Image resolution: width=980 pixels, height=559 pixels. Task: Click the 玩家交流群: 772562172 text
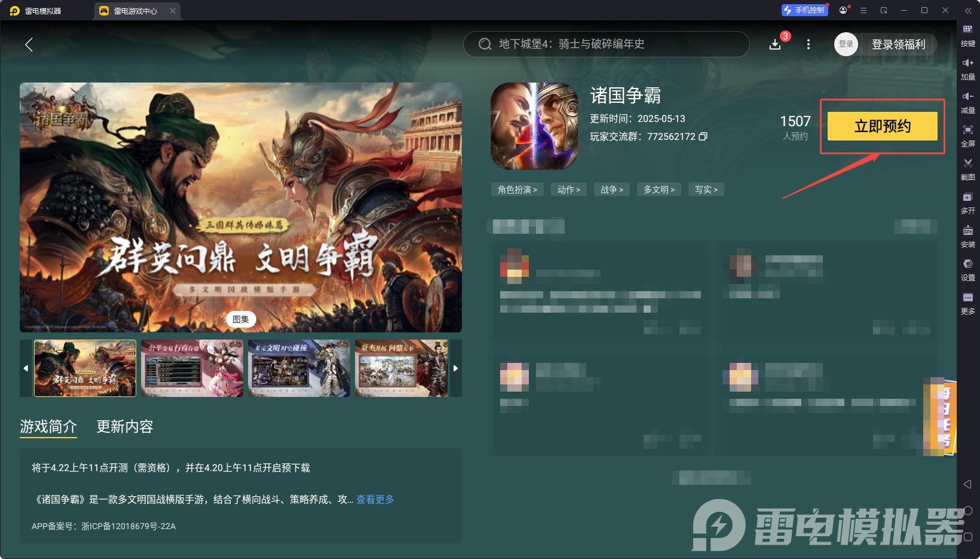[x=642, y=136]
